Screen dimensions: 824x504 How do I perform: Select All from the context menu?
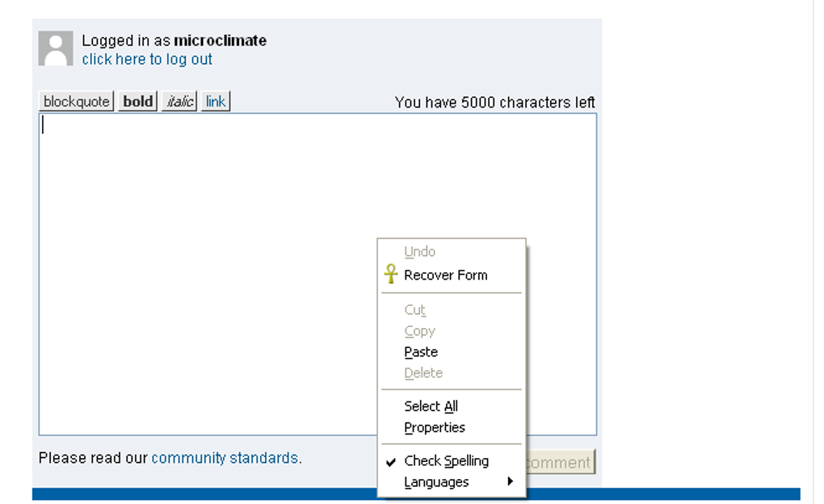coord(430,406)
